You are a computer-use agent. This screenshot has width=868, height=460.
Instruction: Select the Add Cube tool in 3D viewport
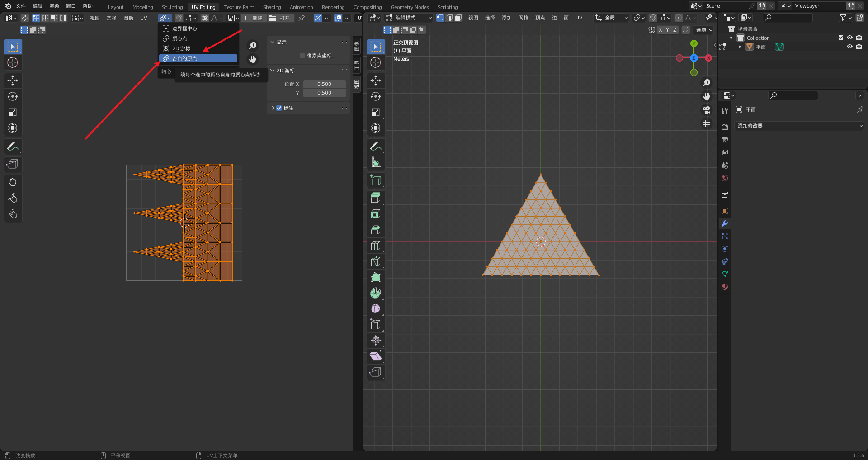376,180
